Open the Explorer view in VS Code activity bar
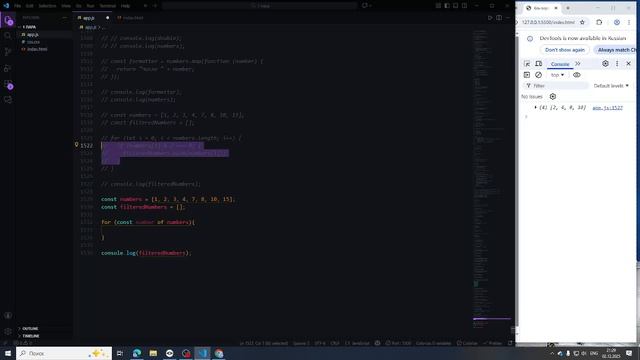 [8, 20]
